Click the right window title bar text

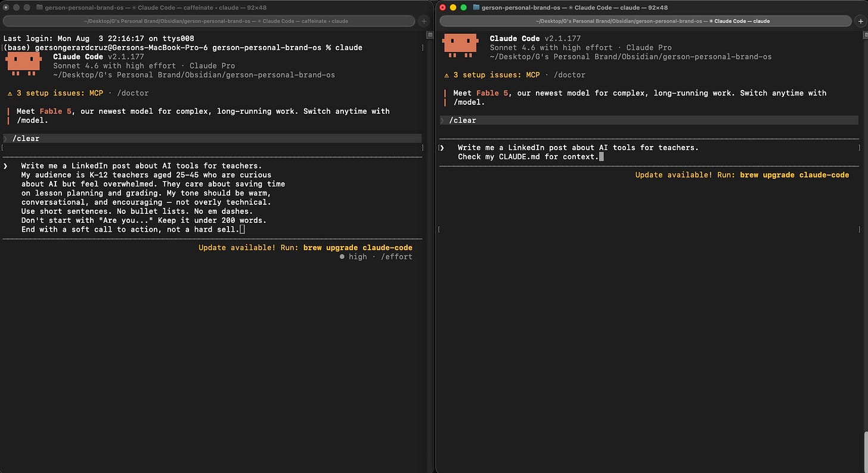(575, 7)
